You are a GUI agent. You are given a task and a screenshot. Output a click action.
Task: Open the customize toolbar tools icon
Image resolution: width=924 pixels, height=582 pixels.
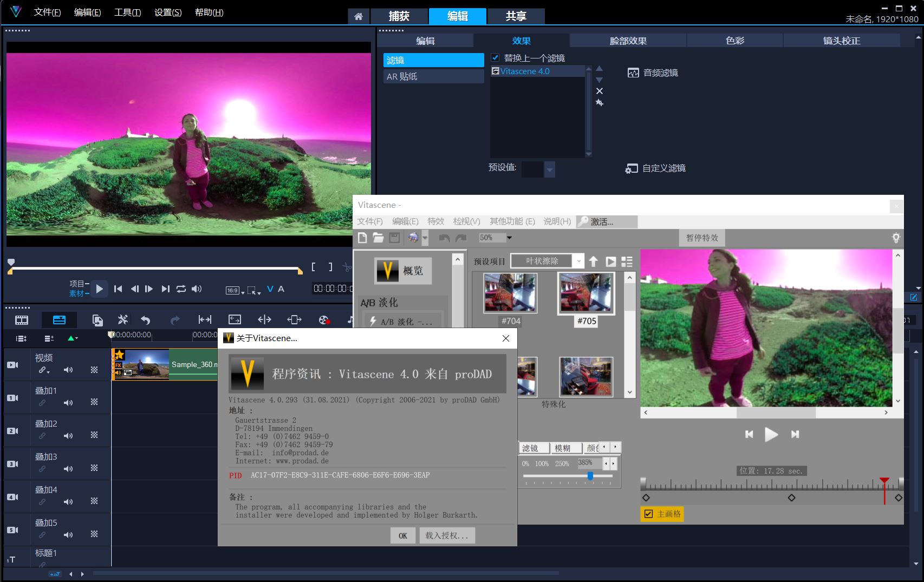click(123, 320)
